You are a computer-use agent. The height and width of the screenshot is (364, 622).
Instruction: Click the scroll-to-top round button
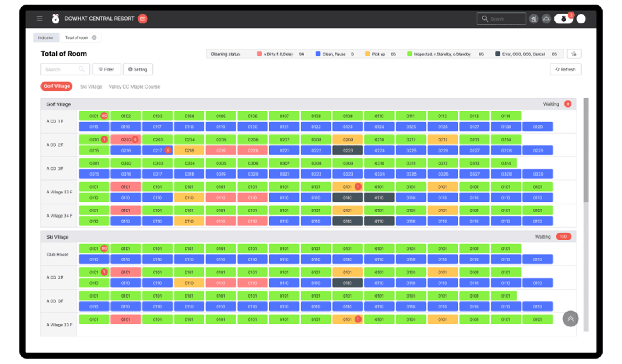coord(570,319)
